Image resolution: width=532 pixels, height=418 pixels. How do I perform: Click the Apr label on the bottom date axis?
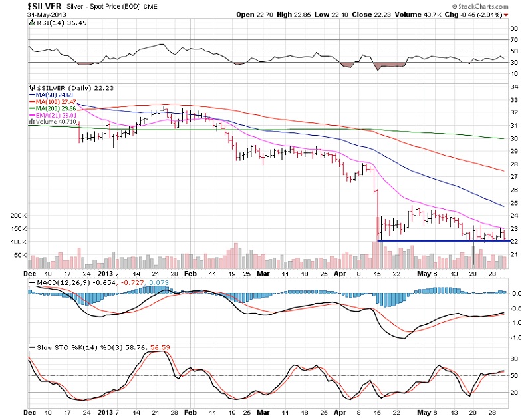pyautogui.click(x=340, y=413)
